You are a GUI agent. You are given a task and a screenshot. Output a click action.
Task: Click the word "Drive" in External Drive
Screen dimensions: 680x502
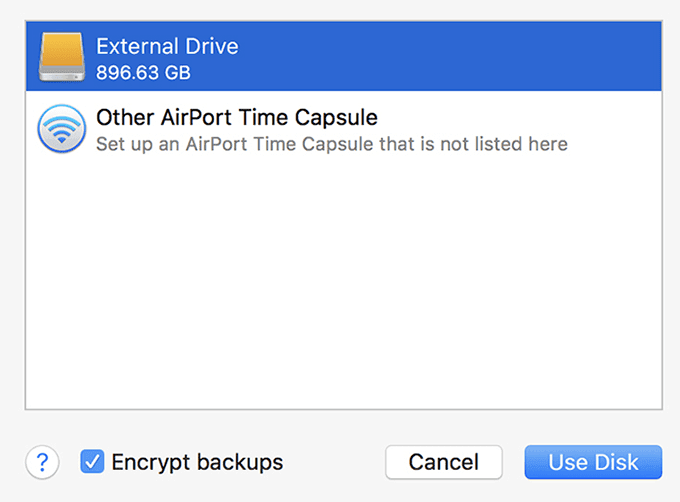click(x=212, y=46)
